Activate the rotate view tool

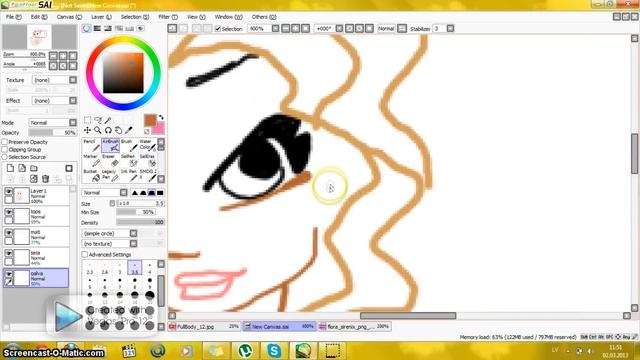(108, 130)
